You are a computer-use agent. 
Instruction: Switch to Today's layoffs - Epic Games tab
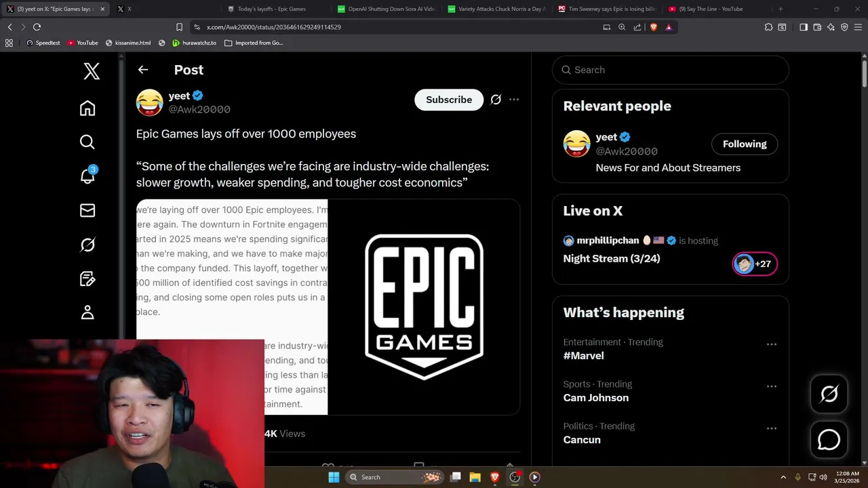point(271,9)
